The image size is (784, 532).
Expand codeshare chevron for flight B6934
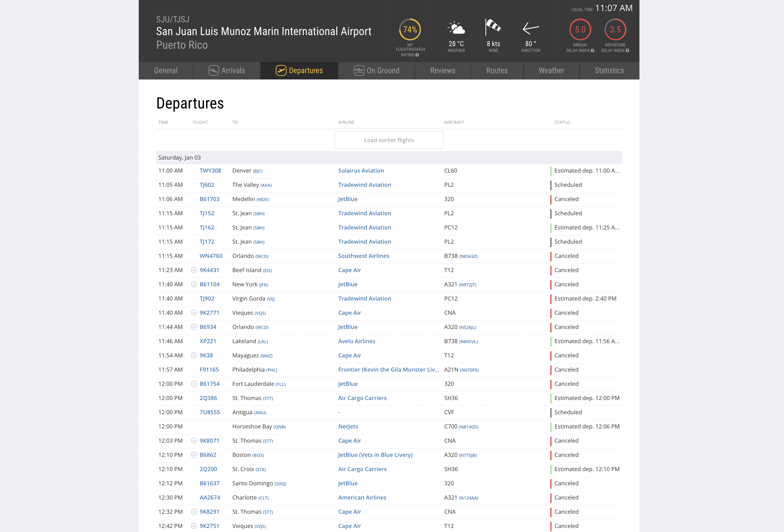194,327
